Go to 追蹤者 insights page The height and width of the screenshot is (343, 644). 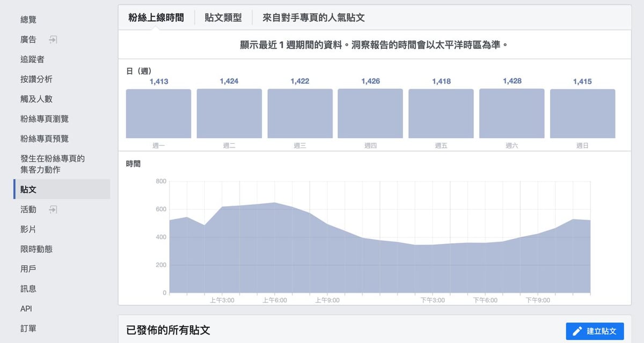click(x=32, y=60)
